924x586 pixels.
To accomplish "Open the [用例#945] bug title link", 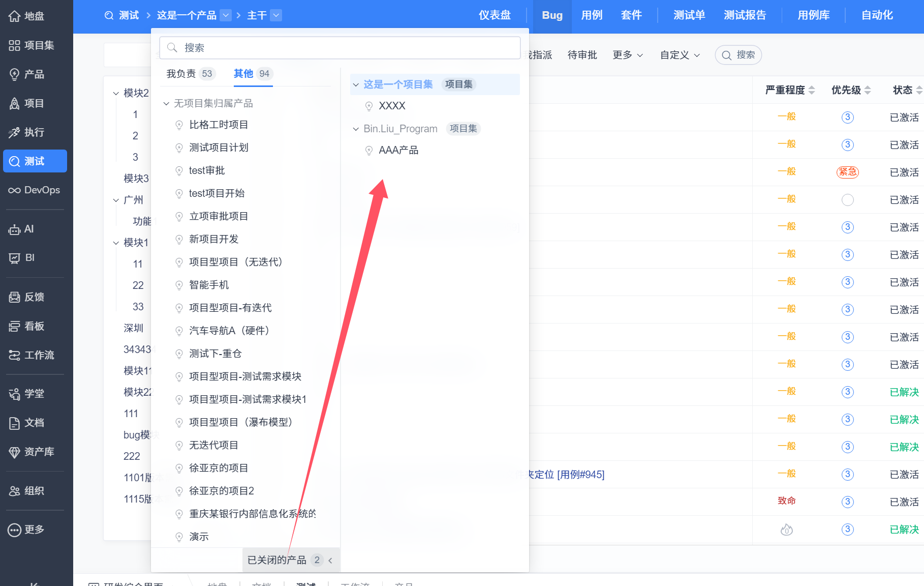I will tap(580, 475).
